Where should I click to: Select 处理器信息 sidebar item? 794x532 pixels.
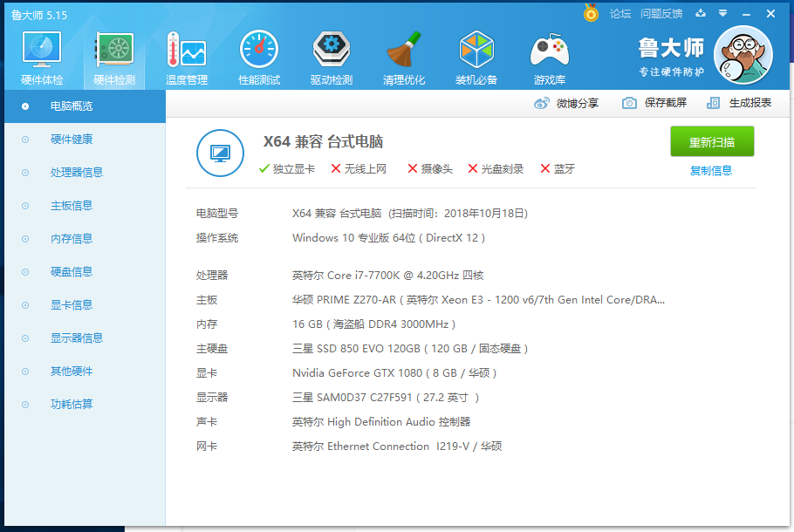[x=86, y=173]
